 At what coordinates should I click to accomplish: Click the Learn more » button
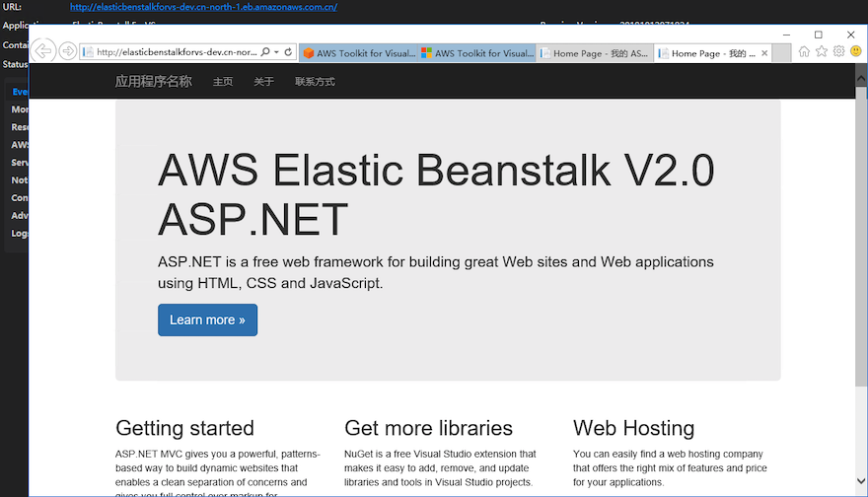tap(207, 319)
